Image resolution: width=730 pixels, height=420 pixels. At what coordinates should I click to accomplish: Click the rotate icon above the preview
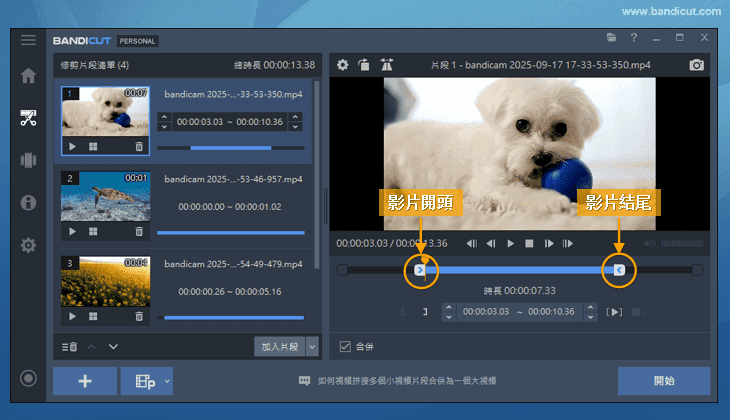pos(365,65)
